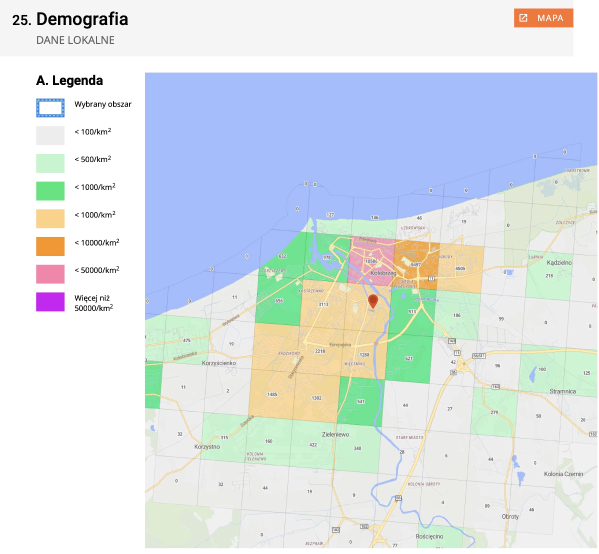599x554 pixels.
Task: Click the light orange '< 1000/km²' legend swatch
Action: coord(50,219)
